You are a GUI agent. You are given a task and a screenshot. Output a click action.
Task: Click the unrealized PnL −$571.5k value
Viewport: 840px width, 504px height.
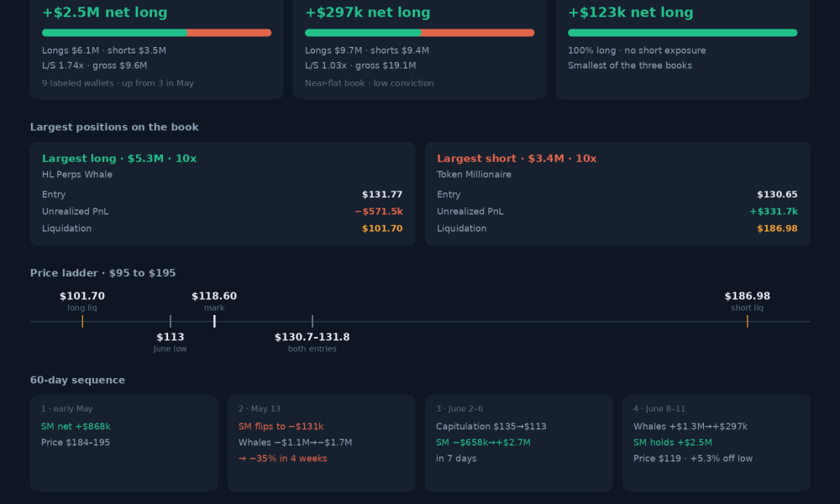click(x=379, y=212)
